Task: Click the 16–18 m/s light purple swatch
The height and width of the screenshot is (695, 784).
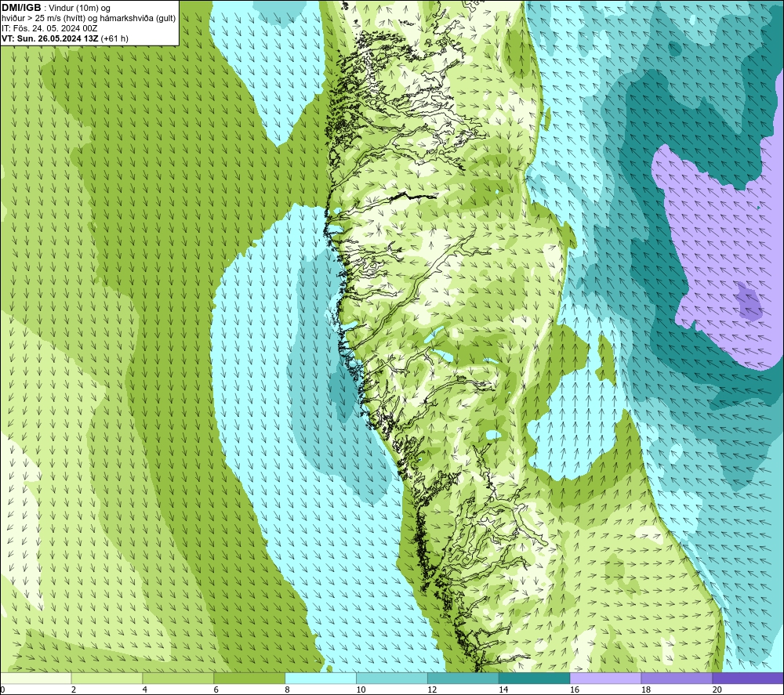Action: point(605,679)
